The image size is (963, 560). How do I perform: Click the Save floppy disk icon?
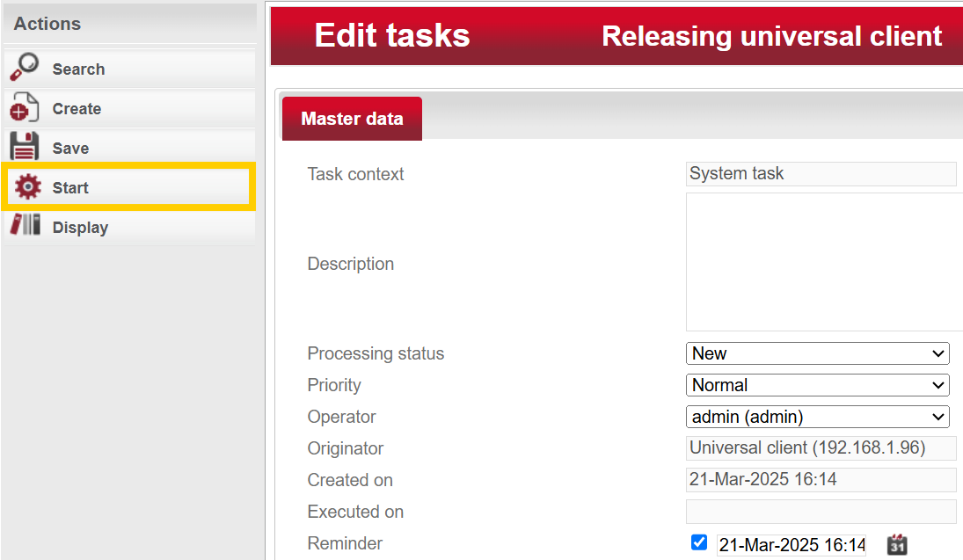click(x=24, y=148)
